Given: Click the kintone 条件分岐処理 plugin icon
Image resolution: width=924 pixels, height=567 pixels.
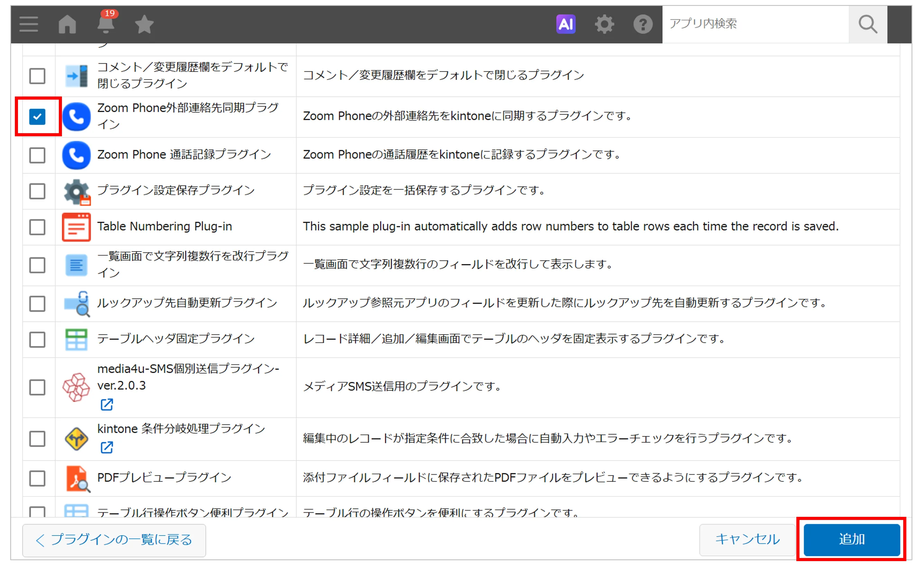Looking at the screenshot, I should click(76, 439).
